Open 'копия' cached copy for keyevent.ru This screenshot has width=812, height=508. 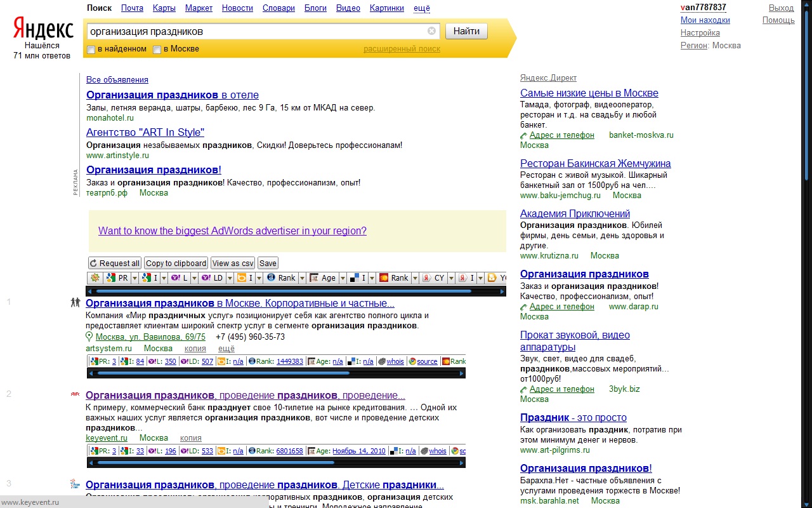click(191, 438)
